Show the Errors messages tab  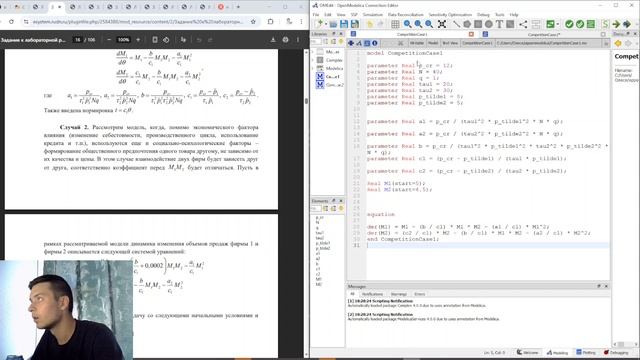420,294
